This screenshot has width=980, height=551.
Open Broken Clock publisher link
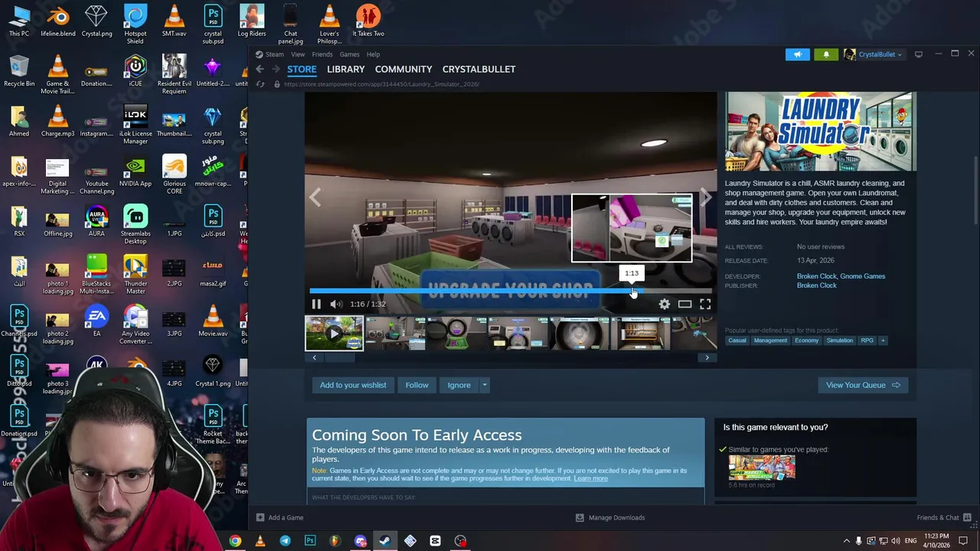point(817,285)
